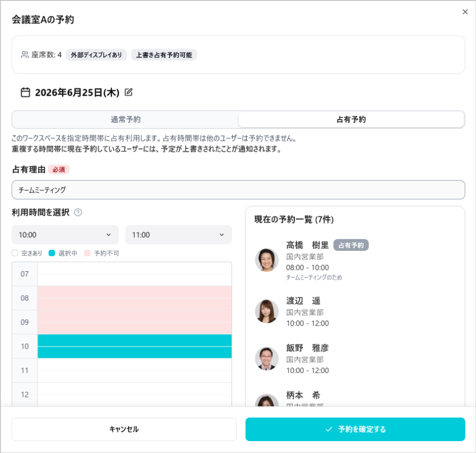Open the end time 11:00 dropdown

coord(178,235)
